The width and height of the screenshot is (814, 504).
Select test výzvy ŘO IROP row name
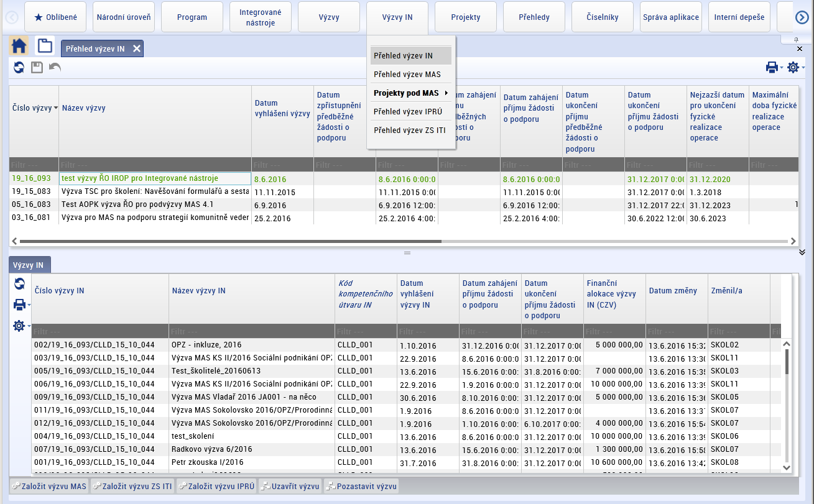[x=155, y=178]
